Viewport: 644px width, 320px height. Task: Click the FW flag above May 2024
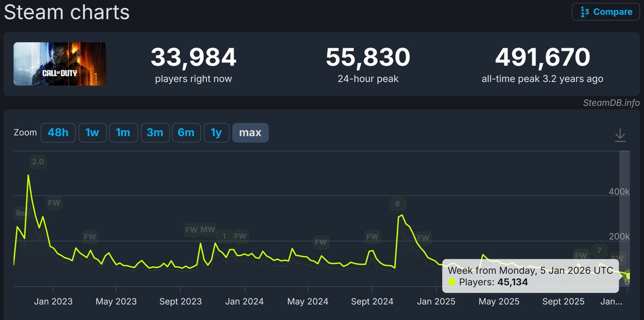point(321,242)
